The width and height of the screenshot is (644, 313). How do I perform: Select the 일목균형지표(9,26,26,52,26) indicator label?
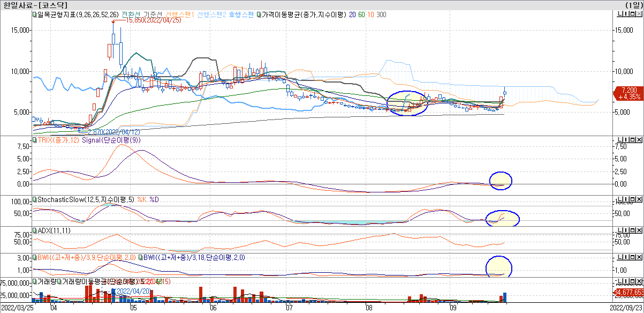[78, 15]
